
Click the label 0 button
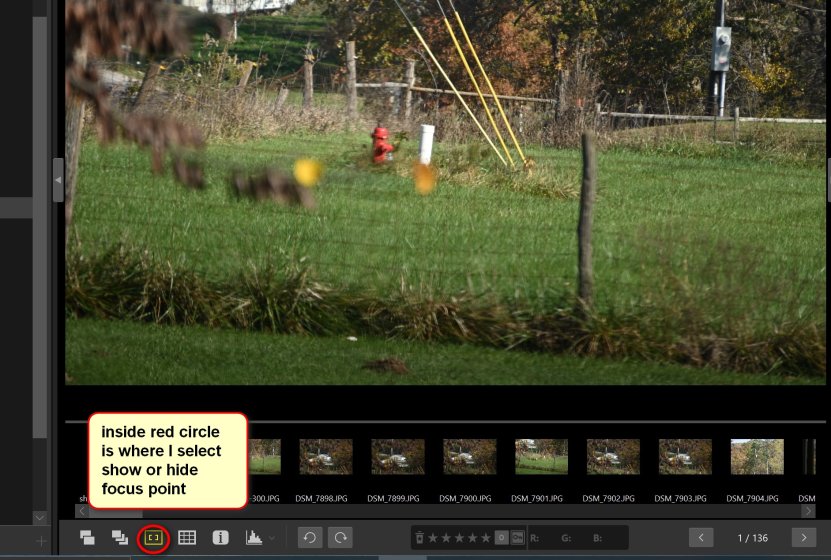(x=501, y=538)
